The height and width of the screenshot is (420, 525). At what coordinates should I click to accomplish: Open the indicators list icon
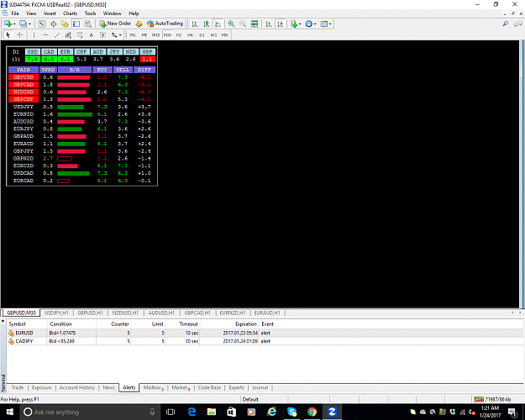pos(294,24)
